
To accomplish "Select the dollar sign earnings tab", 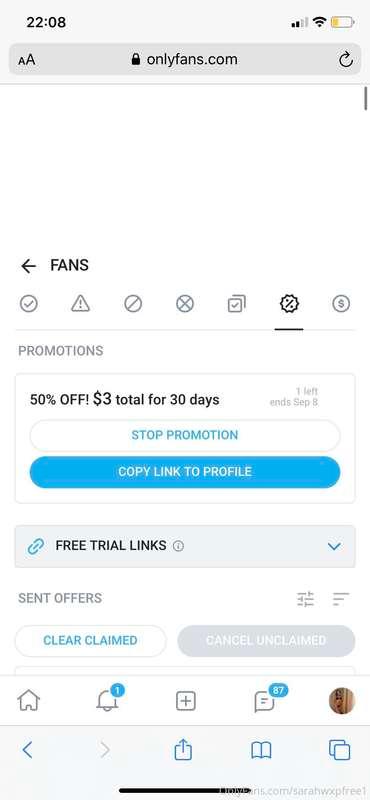I will pyautogui.click(x=341, y=304).
